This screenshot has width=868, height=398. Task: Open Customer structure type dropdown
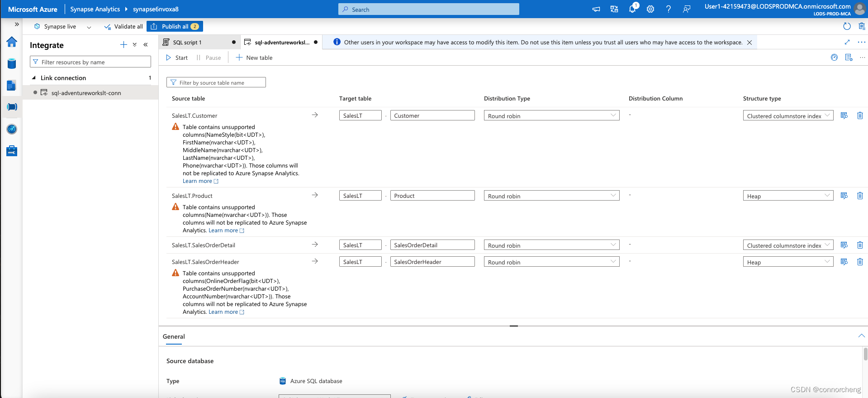(x=788, y=115)
